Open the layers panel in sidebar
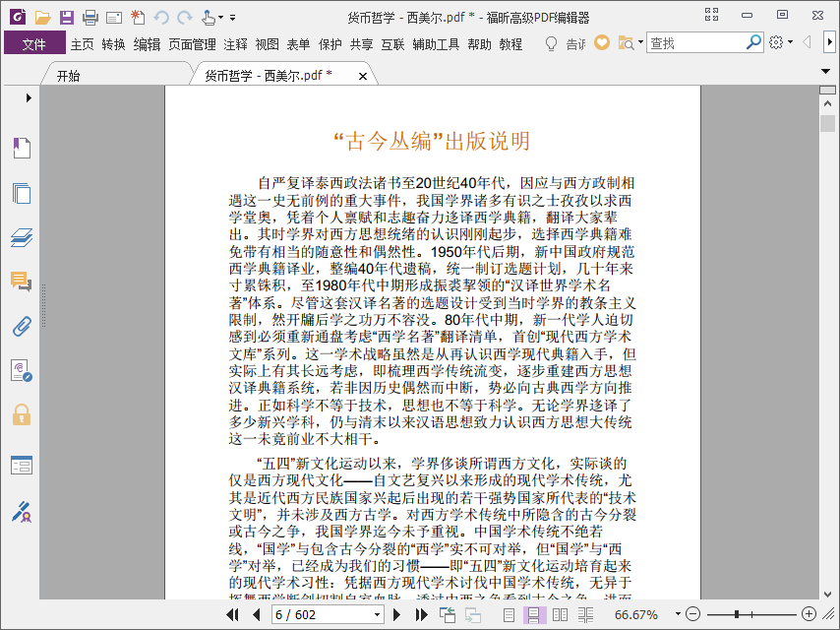 tap(22, 237)
